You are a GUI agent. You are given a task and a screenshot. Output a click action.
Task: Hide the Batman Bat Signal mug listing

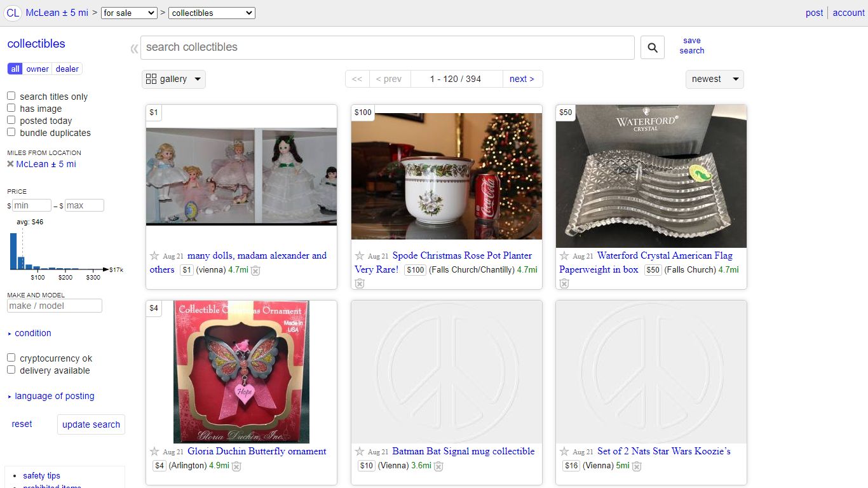[x=438, y=466]
